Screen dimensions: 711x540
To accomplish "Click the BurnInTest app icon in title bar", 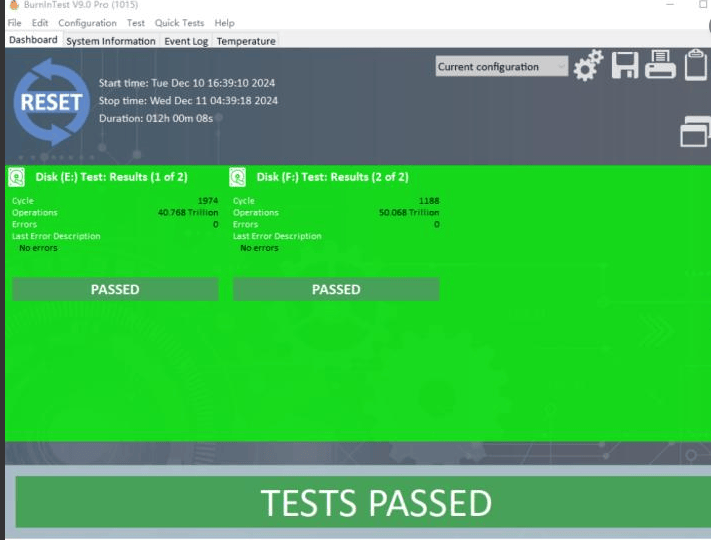I will point(13,6).
